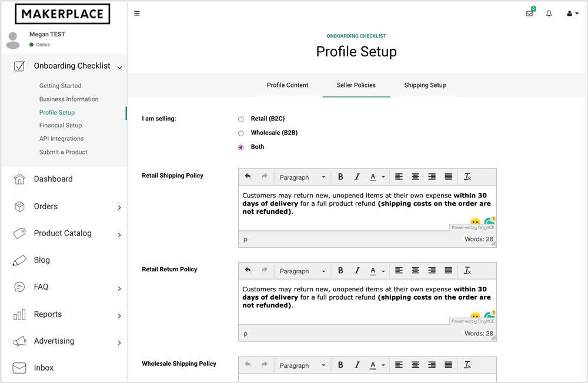
Task: Open text color dropdown in Retail Return Policy editor
Action: pyautogui.click(x=383, y=271)
